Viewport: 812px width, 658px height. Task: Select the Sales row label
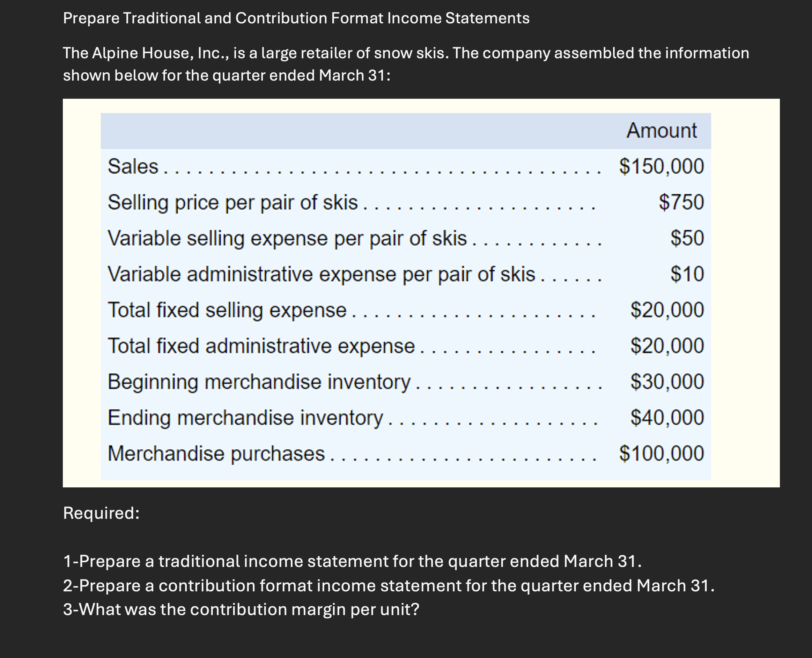(133, 166)
